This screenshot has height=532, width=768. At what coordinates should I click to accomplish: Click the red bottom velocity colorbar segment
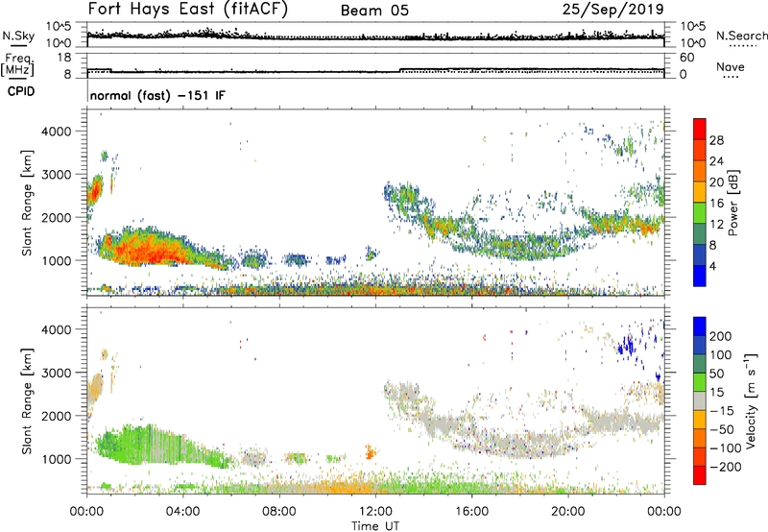pos(700,475)
